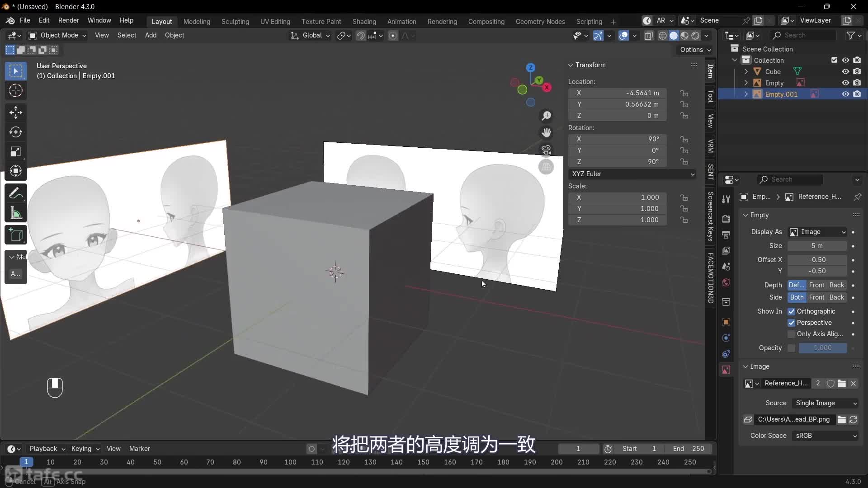Image resolution: width=868 pixels, height=488 pixels.
Task: Enable Only Axis Aligned checkbox
Action: coord(792,334)
